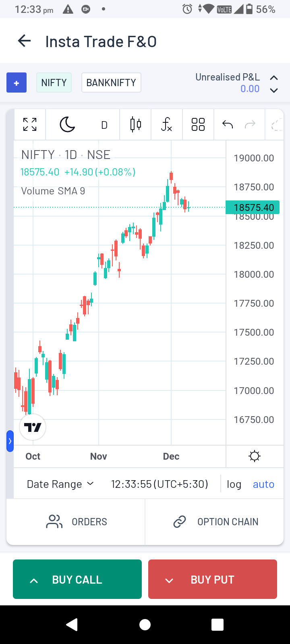The width and height of the screenshot is (290, 644).
Task: Open the Date Range dropdown
Action: [60, 484]
